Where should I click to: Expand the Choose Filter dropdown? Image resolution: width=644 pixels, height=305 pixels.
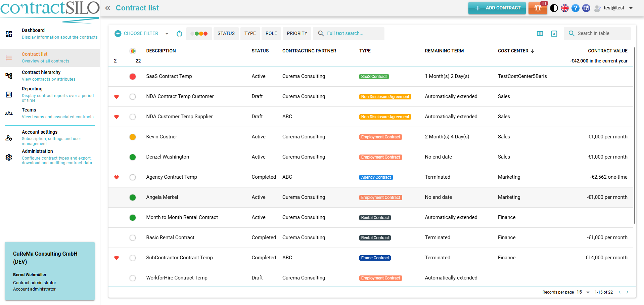point(167,34)
